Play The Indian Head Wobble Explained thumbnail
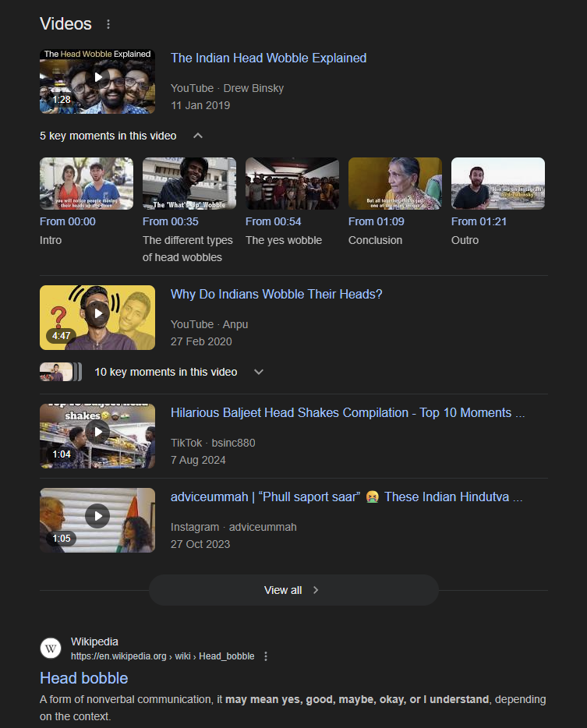This screenshot has height=728, width=587. click(x=97, y=81)
